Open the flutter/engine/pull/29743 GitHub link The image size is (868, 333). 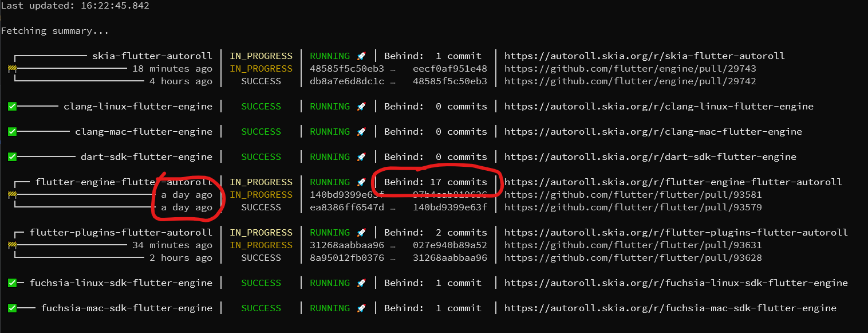click(x=630, y=69)
